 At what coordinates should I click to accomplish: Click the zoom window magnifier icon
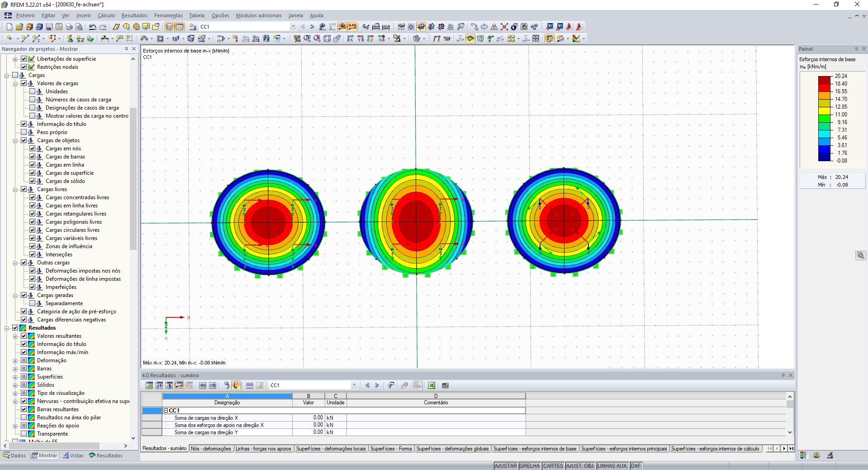coord(307,38)
